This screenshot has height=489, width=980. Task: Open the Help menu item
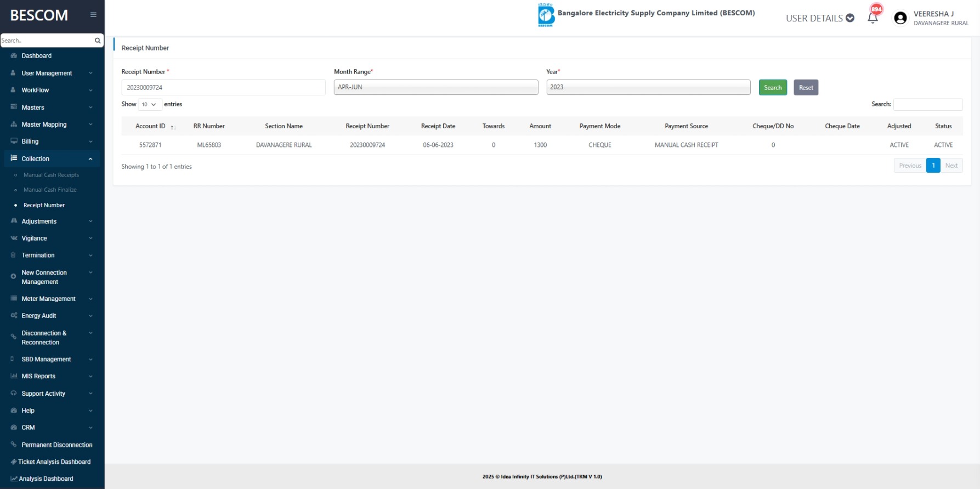tap(28, 411)
